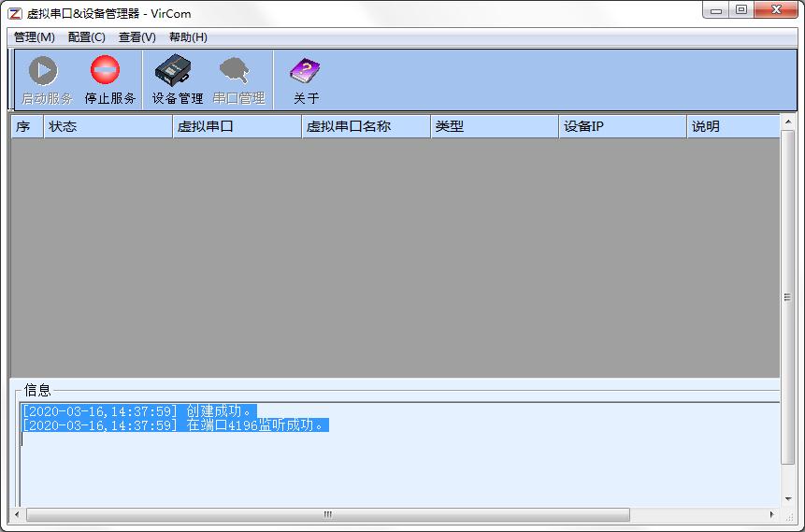The width and height of the screenshot is (805, 532).
Task: Click the horizontal scrollbar left arrow
Action: (x=17, y=514)
